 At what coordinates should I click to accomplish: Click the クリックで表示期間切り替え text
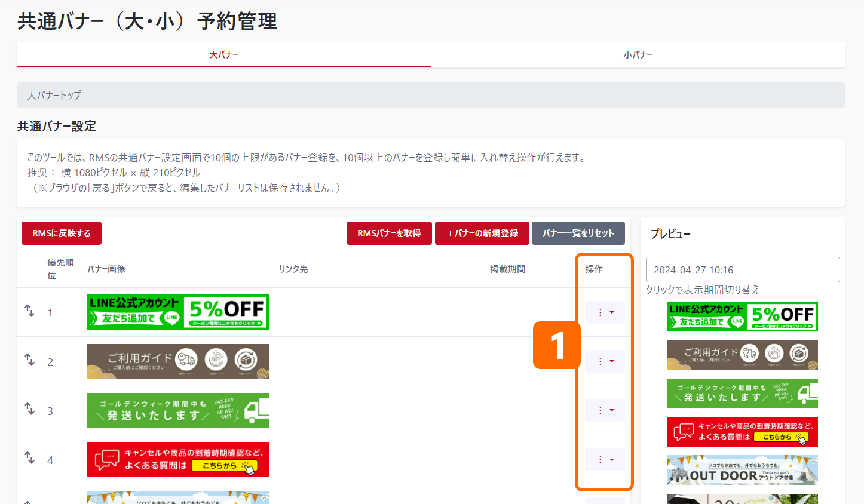click(x=703, y=290)
